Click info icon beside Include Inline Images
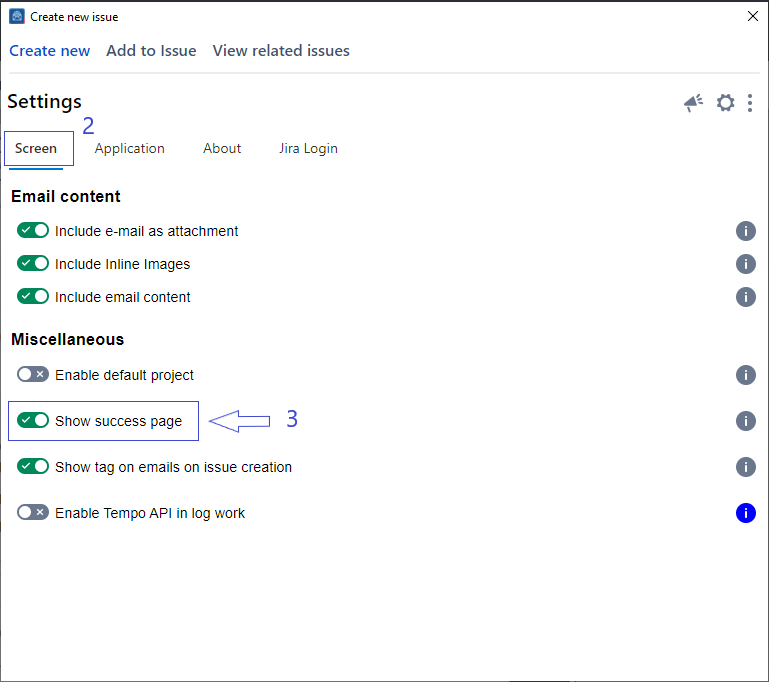 pyautogui.click(x=745, y=264)
